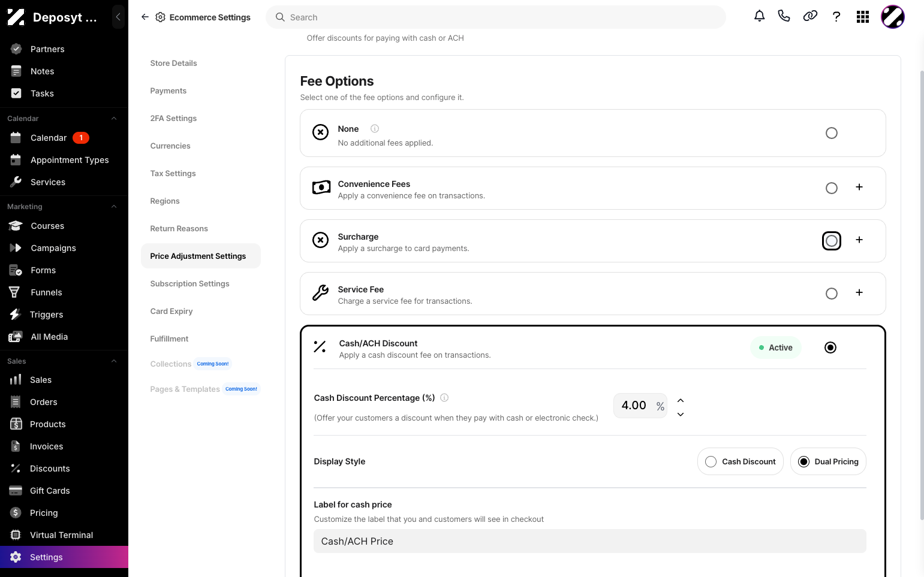Select the Service Fee radio button
The image size is (924, 577).
point(832,294)
